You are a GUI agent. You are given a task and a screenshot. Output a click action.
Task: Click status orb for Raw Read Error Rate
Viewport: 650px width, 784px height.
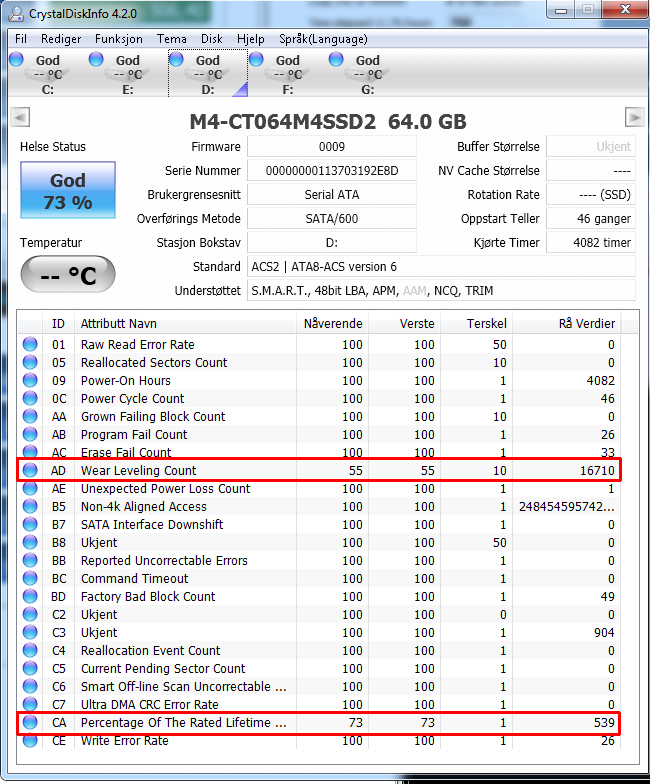[30, 344]
